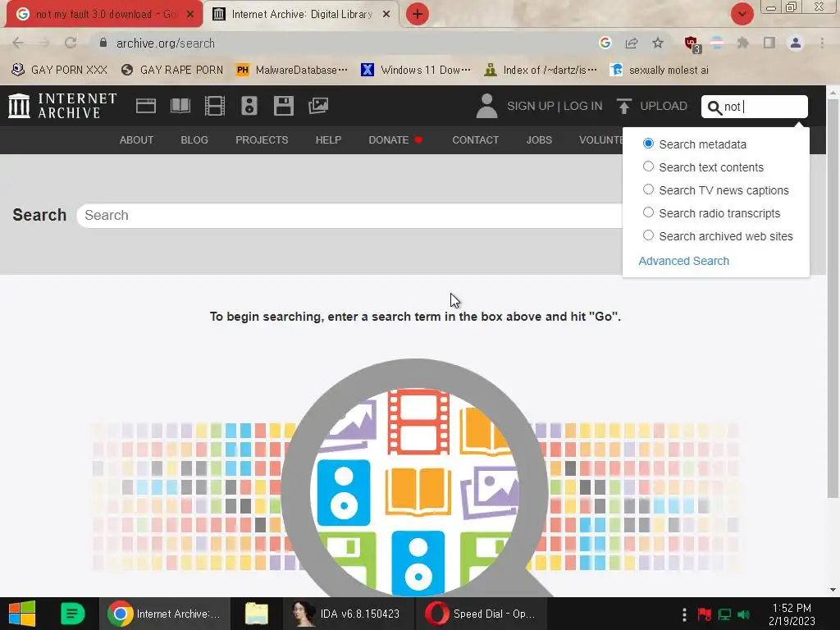Open the Chrome three-dot menu
Screen dimensions: 840x630
click(822, 43)
